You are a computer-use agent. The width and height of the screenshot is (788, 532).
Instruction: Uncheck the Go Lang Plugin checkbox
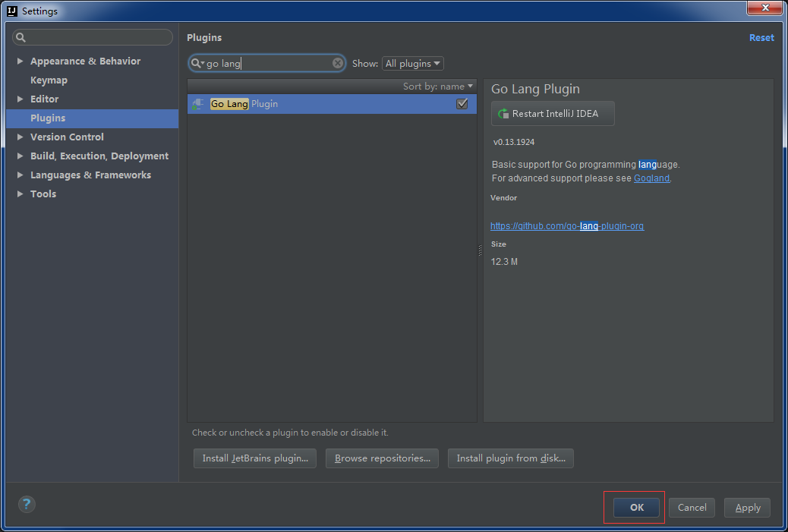tap(462, 104)
